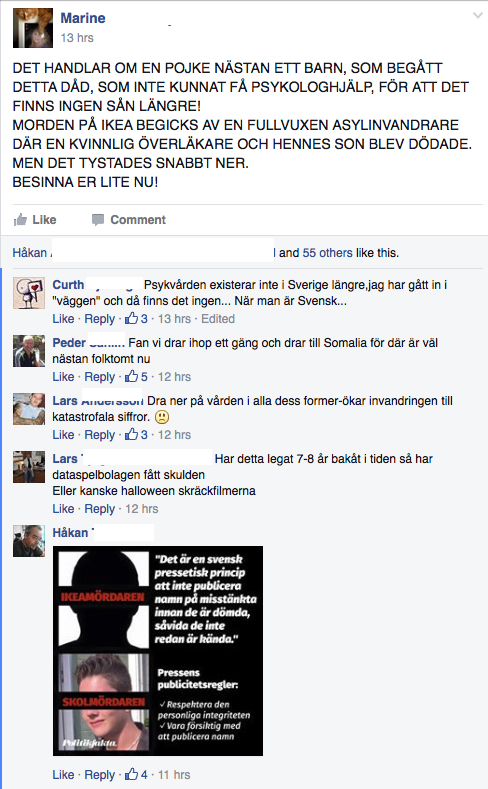Open post options chevron at top right
Screen dimensions: 488x789
coord(477,16)
